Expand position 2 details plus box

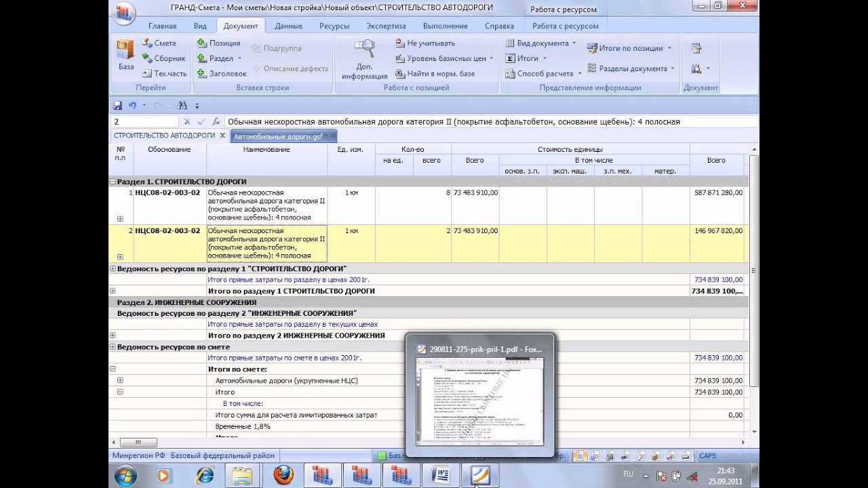(x=120, y=257)
